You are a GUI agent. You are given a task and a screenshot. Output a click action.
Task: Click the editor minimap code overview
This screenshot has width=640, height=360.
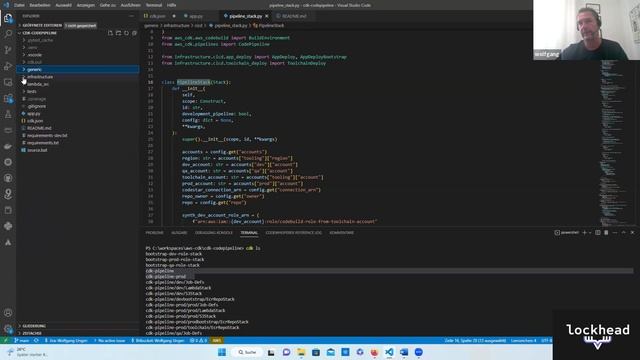tap(616, 143)
